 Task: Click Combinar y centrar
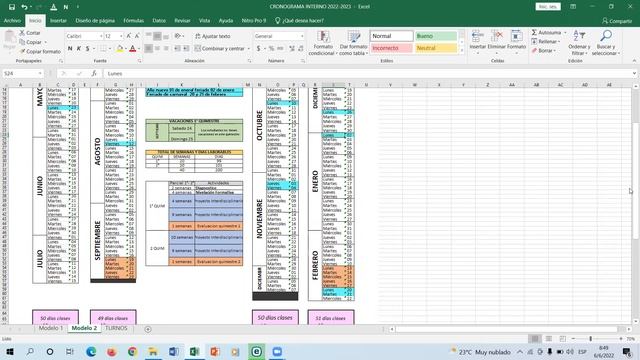click(220, 49)
